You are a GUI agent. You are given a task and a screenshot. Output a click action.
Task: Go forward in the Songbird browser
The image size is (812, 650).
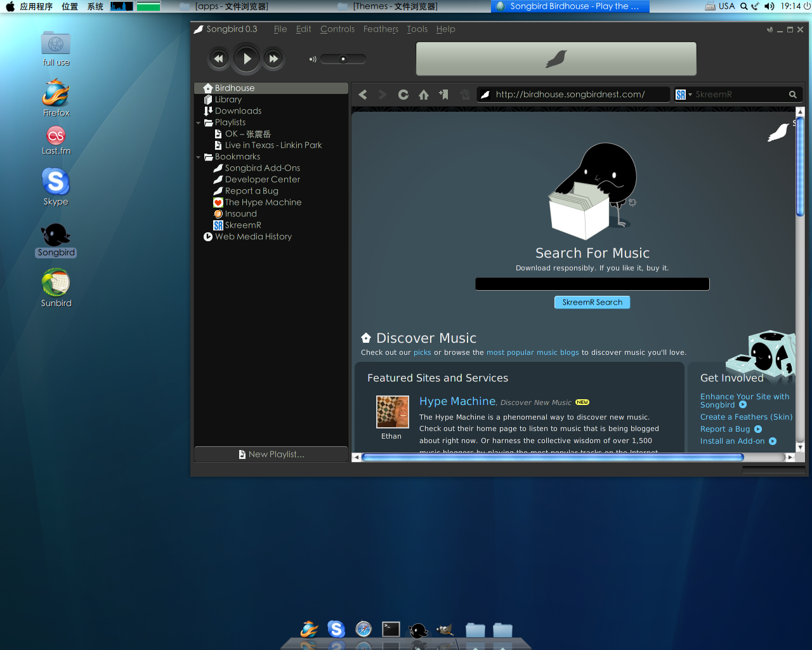pyautogui.click(x=383, y=95)
